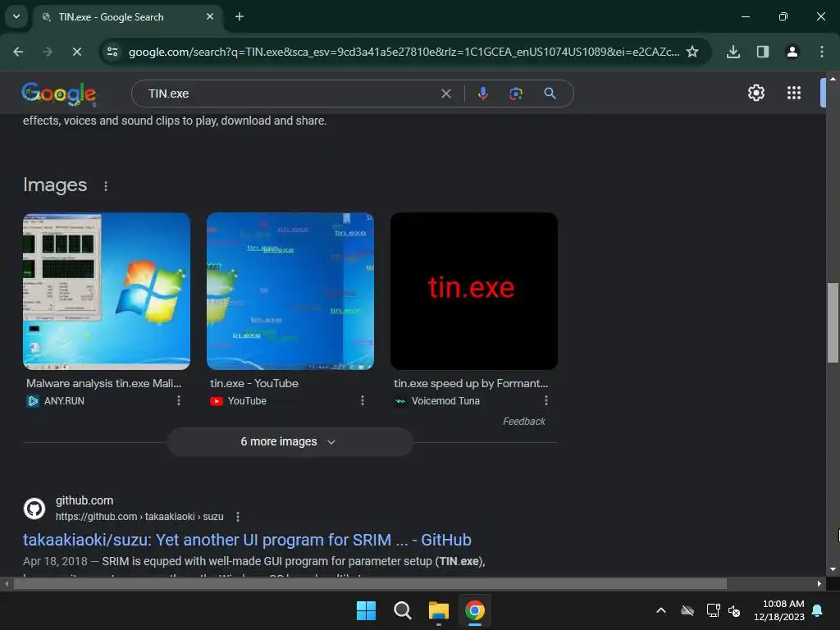Viewport: 840px width, 630px height.
Task: Open the red tin.exe Voicemod thumbnail
Action: tap(474, 291)
